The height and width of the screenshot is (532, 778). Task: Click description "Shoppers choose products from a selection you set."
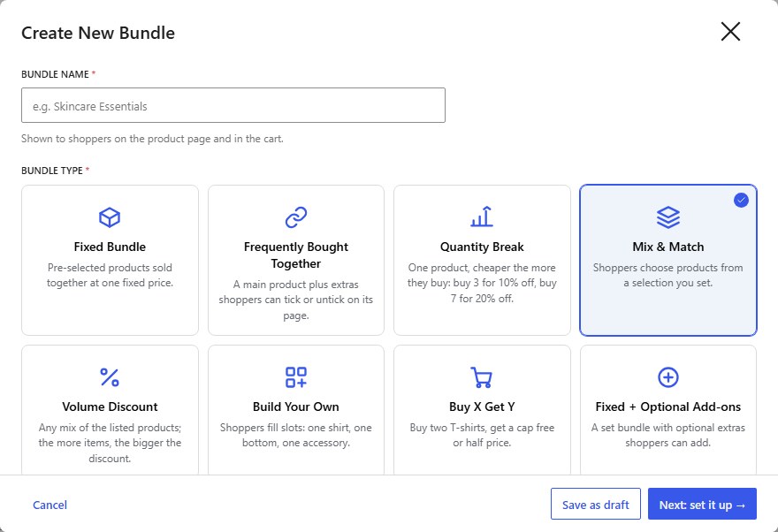(667, 275)
